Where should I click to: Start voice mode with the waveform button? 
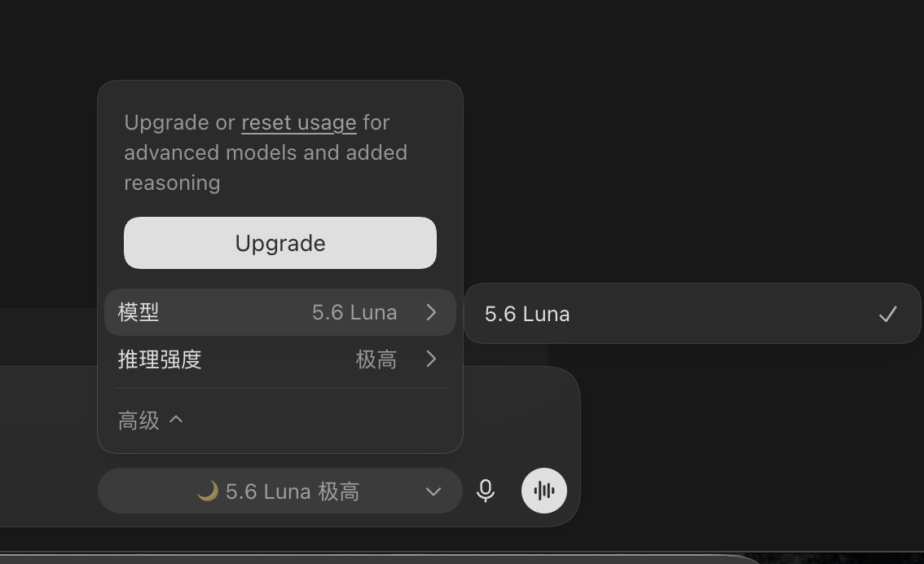[544, 491]
